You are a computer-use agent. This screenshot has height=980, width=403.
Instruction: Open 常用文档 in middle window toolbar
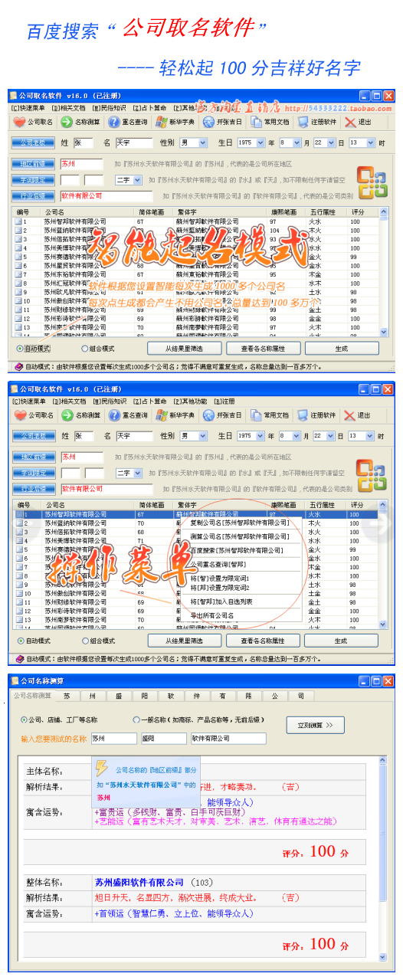point(269,415)
